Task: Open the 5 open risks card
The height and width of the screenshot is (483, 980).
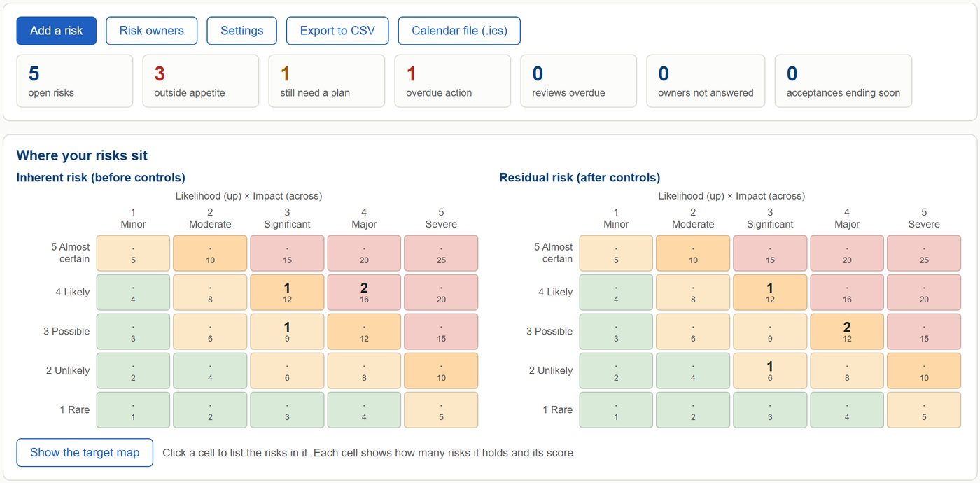Action: click(x=75, y=81)
